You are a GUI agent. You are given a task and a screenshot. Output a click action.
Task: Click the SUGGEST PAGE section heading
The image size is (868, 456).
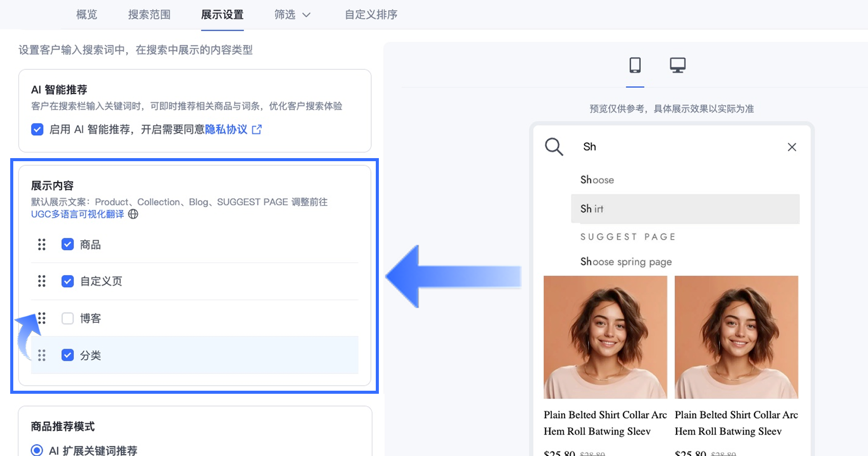click(x=628, y=237)
